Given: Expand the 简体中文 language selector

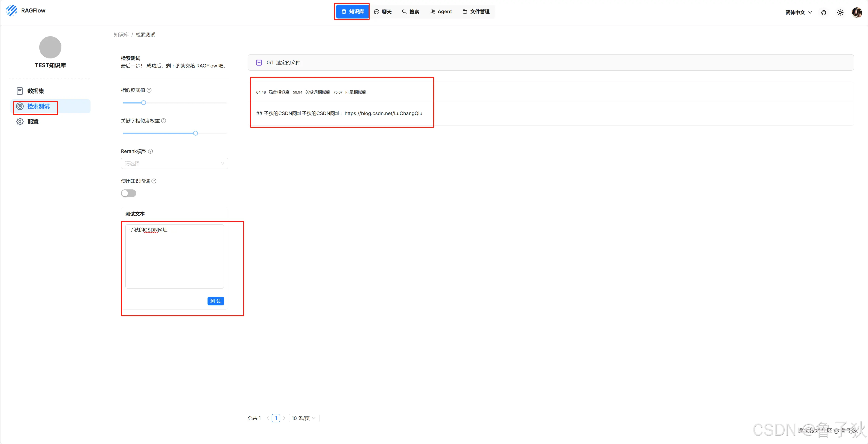Looking at the screenshot, I should 798,12.
